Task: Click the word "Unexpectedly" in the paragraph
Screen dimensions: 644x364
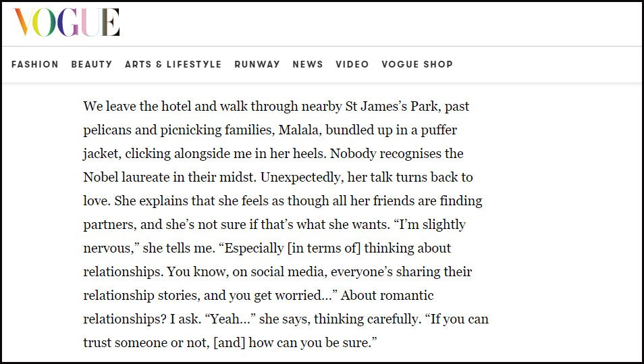Action: [300, 178]
